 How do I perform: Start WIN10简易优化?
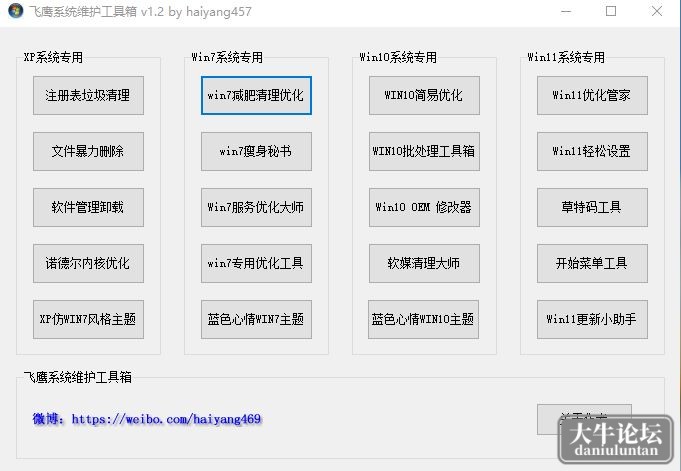click(x=424, y=96)
